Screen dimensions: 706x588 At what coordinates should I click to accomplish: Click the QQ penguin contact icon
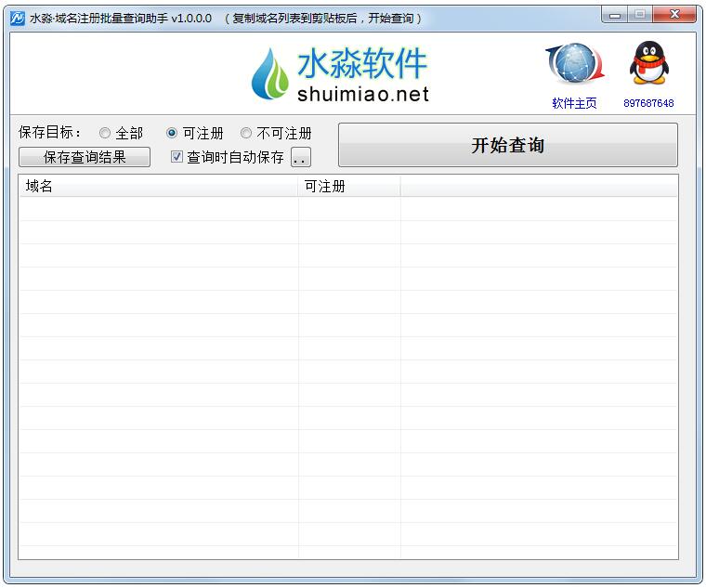[x=648, y=63]
